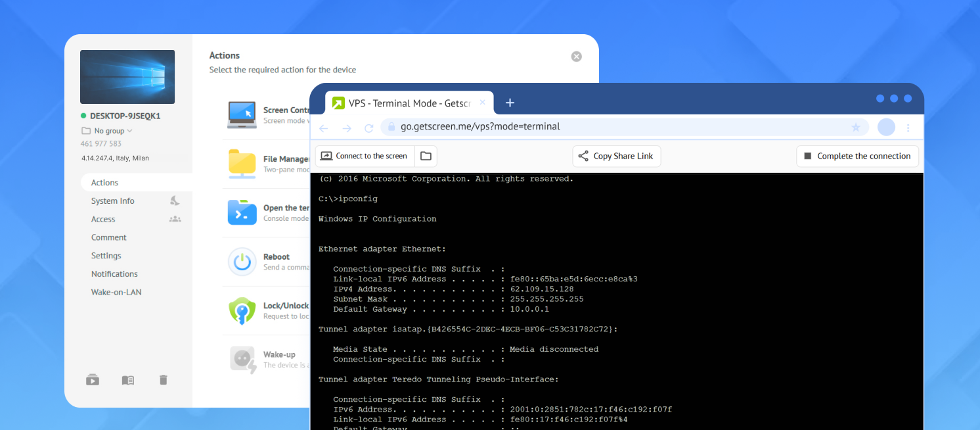This screenshot has height=430, width=980.
Task: Click the device name DESKTOP-9JSEQK1
Action: tap(125, 116)
